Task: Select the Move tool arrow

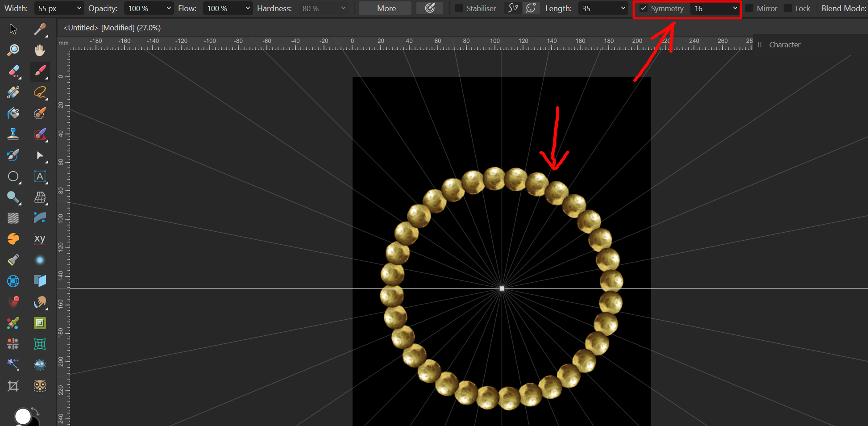Action: 13,29
